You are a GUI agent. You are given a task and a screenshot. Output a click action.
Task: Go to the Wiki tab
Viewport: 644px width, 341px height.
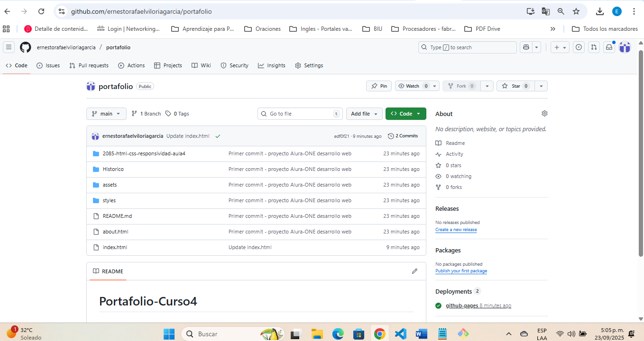pyautogui.click(x=201, y=65)
